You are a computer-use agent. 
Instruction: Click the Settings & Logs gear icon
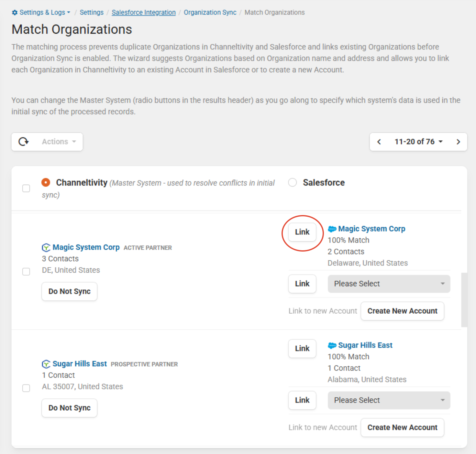pos(15,13)
